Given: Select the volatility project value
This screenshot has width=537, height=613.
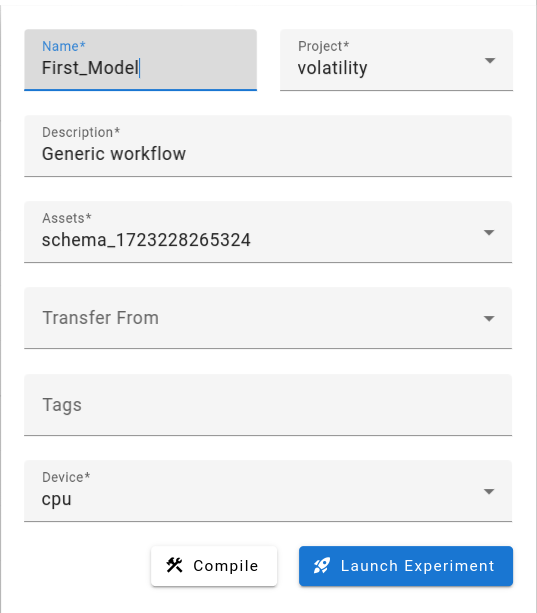Looking at the screenshot, I should (x=332, y=68).
